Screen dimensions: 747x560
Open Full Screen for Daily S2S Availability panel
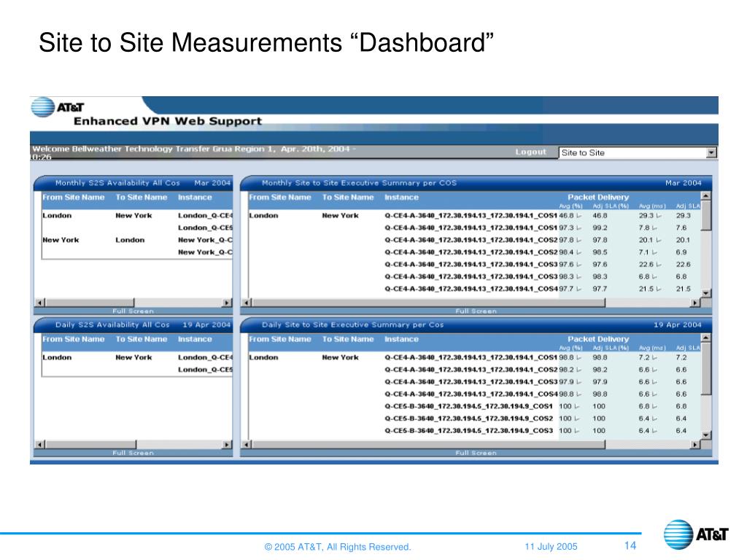click(x=133, y=453)
